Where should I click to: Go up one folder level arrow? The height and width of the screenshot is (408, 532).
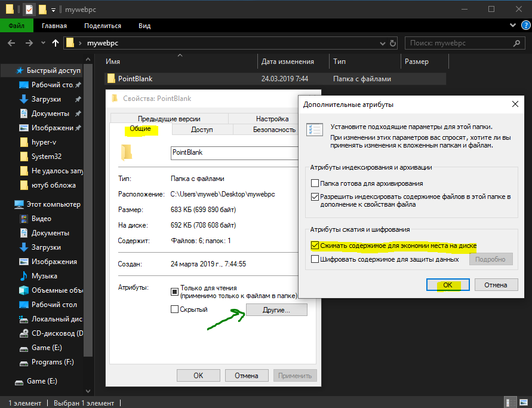tap(56, 43)
